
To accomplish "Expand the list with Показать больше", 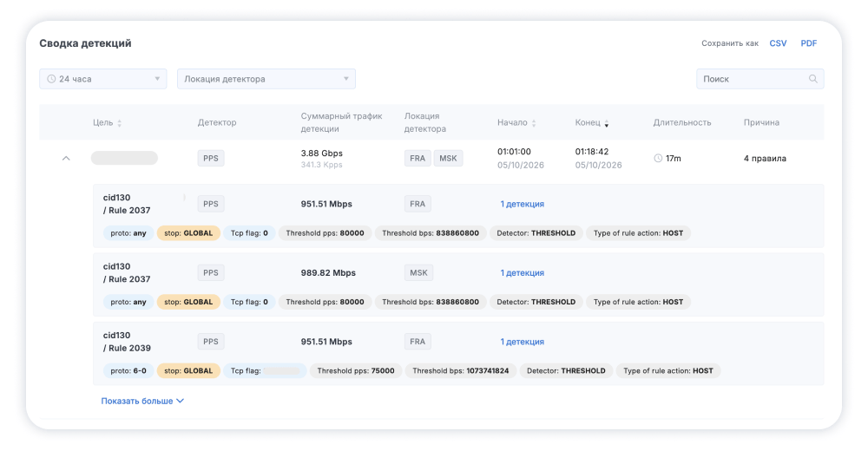I will click(x=142, y=401).
